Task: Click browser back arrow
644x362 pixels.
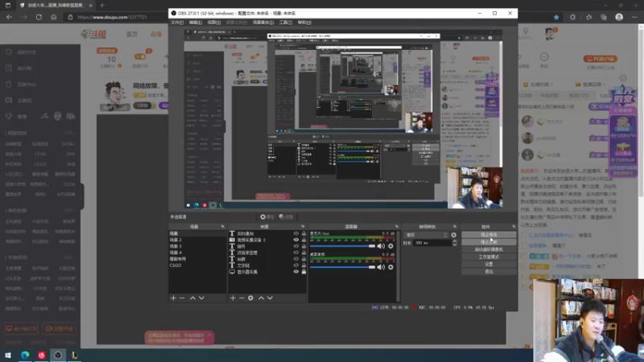Action: tap(9, 17)
